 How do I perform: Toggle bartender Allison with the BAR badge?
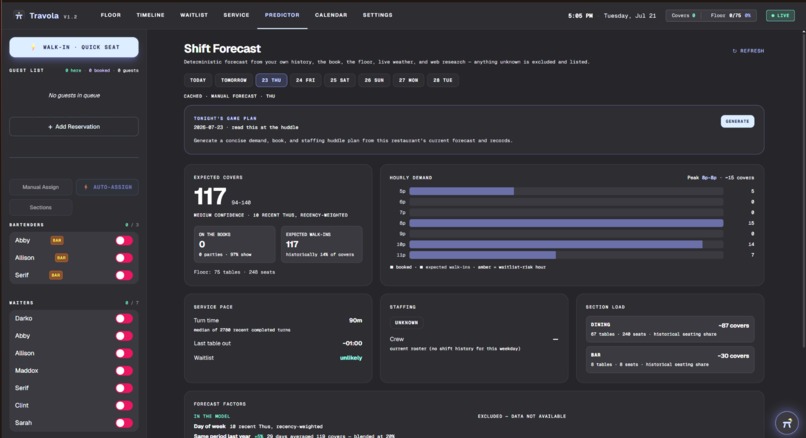124,258
